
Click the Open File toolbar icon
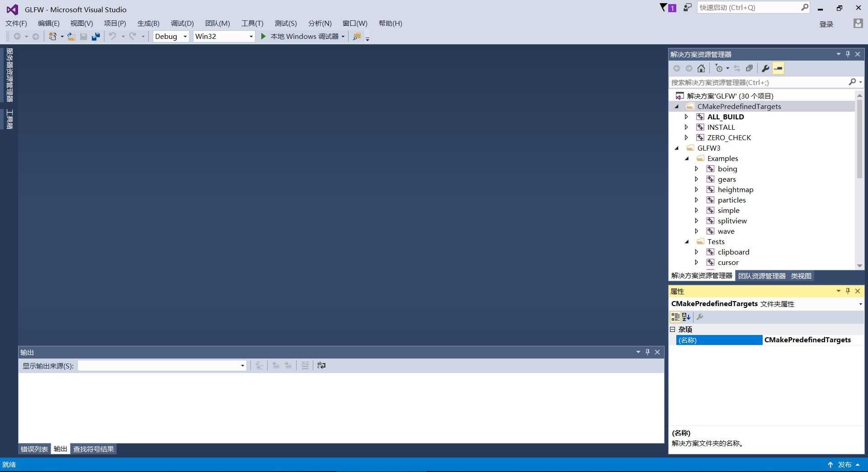click(71, 37)
